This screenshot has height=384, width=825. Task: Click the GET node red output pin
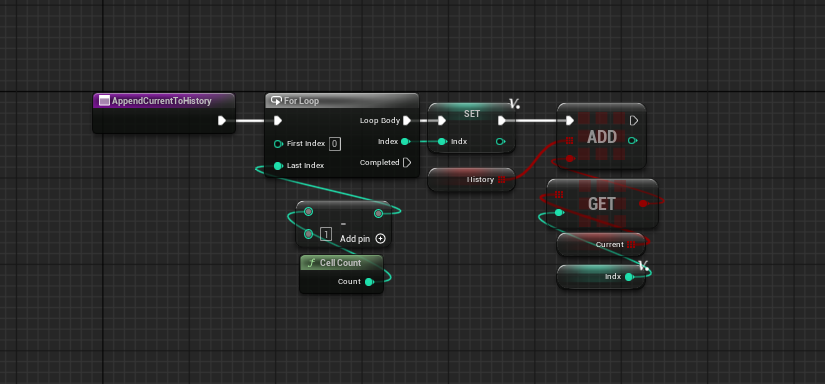[642, 203]
